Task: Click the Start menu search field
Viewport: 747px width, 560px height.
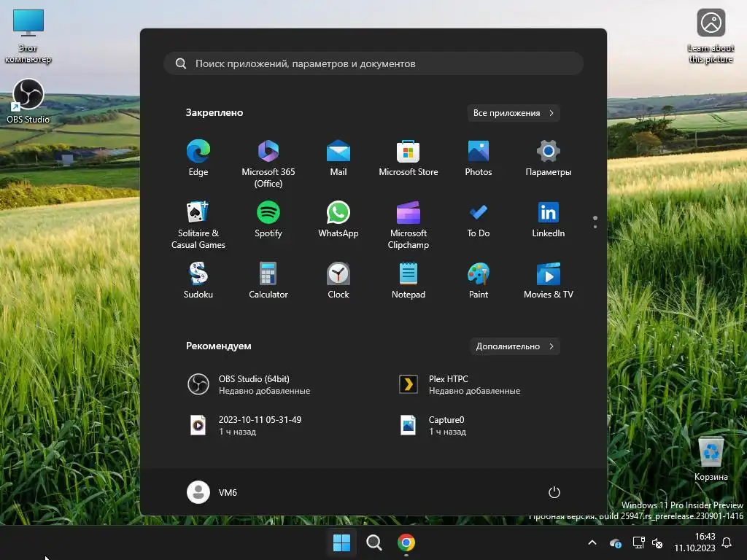Action: pyautogui.click(x=373, y=63)
